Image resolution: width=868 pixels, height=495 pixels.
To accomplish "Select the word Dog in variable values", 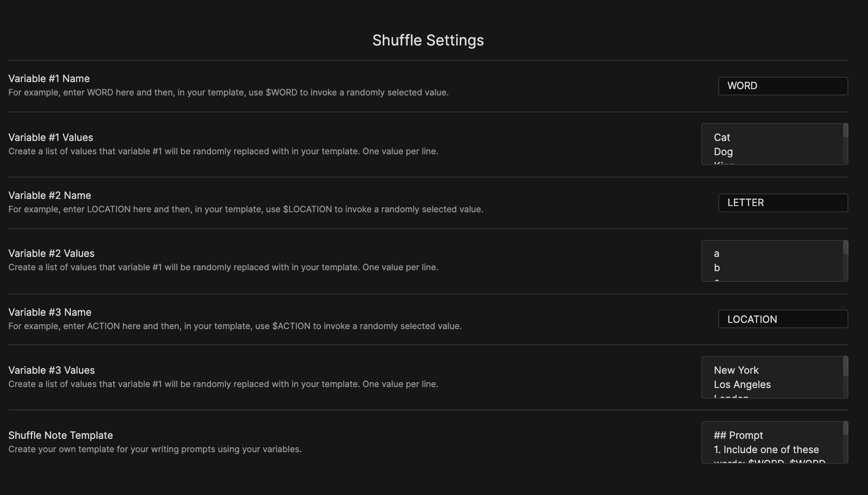I will [x=723, y=152].
